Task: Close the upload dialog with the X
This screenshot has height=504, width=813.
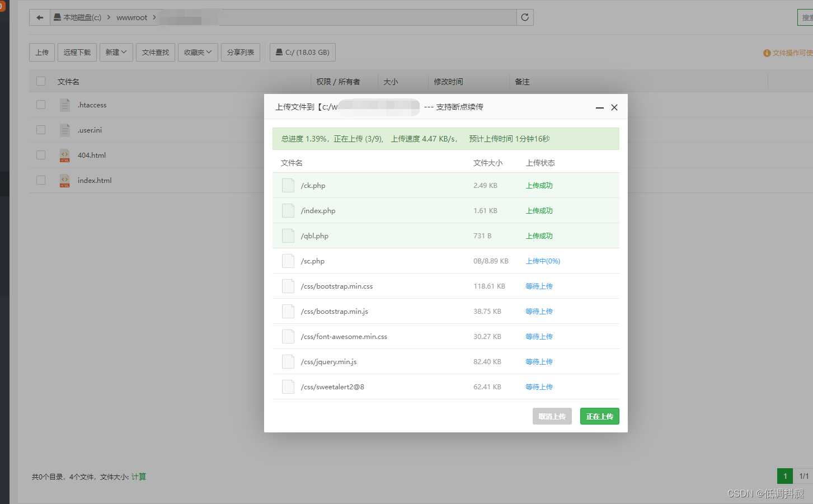Action: point(614,107)
